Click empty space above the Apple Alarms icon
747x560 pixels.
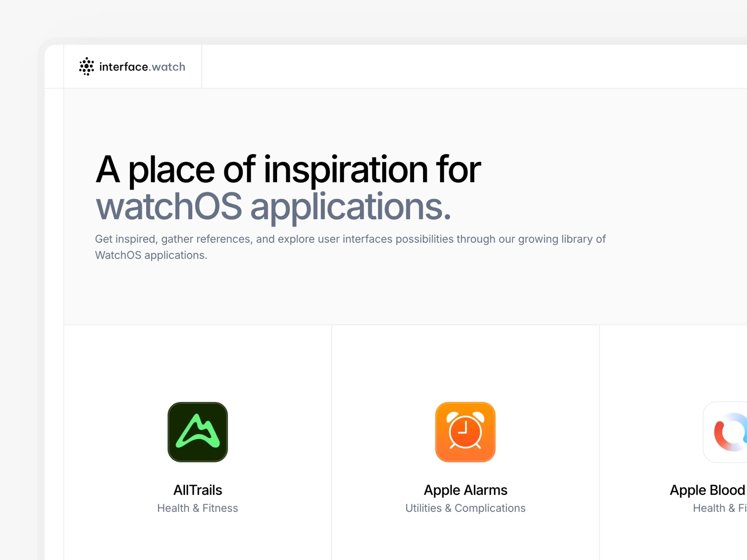tap(465, 364)
